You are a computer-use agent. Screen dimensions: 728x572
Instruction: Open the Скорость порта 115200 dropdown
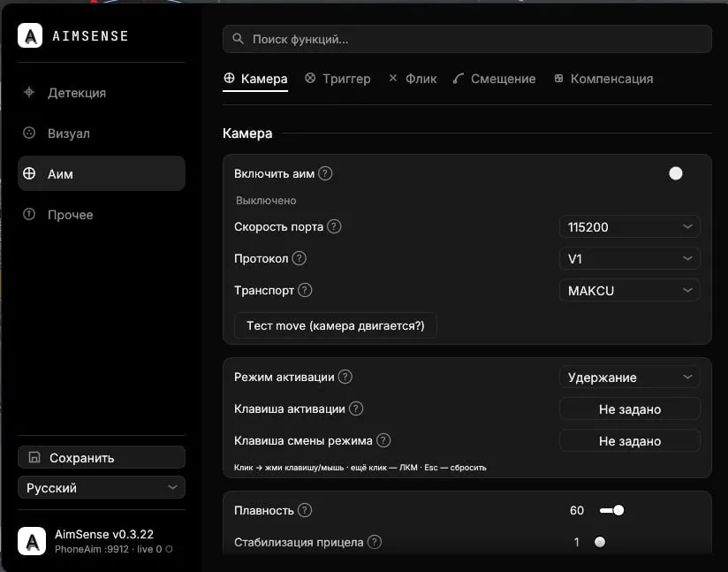pyautogui.click(x=630, y=226)
